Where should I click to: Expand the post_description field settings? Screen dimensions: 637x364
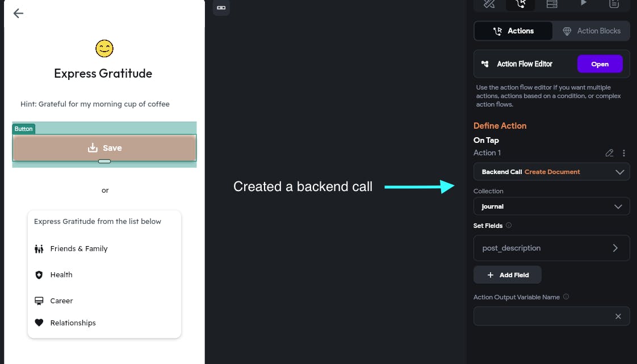tap(615, 248)
